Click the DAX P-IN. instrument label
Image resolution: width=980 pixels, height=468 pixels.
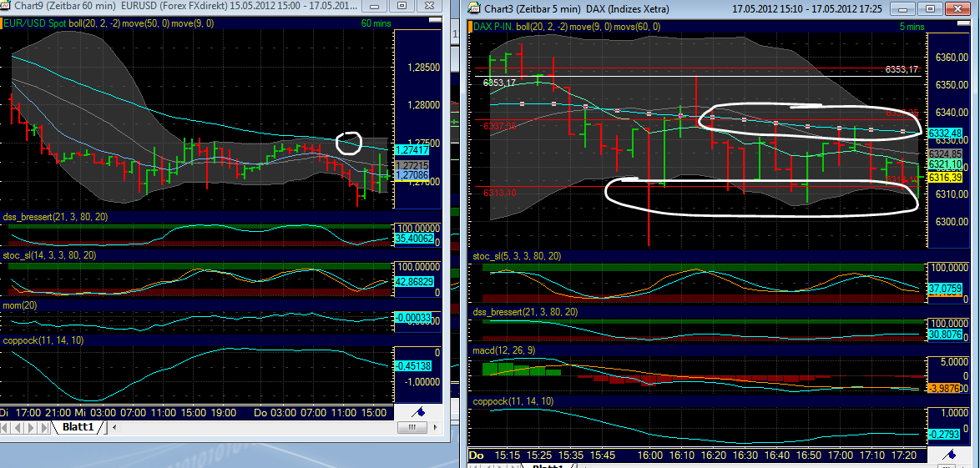[493, 27]
